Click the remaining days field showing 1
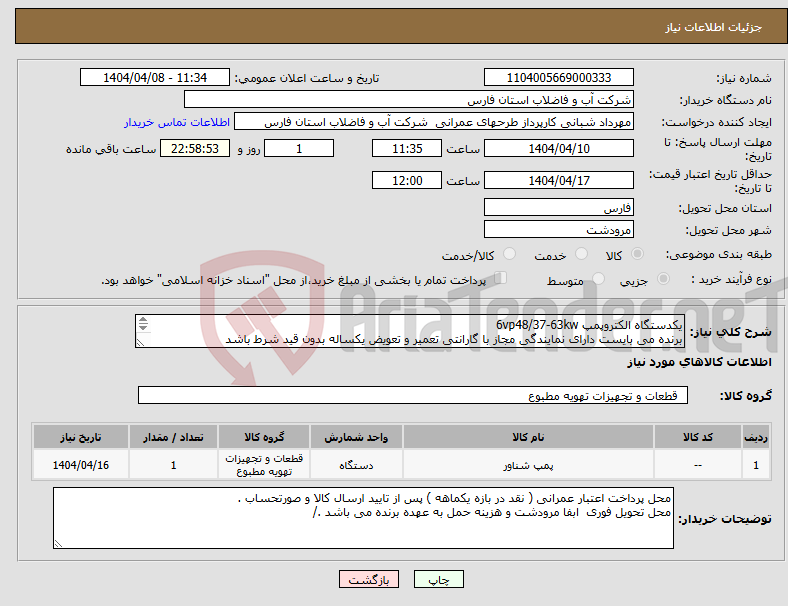Screen dimensions: 788x606 click(299, 148)
